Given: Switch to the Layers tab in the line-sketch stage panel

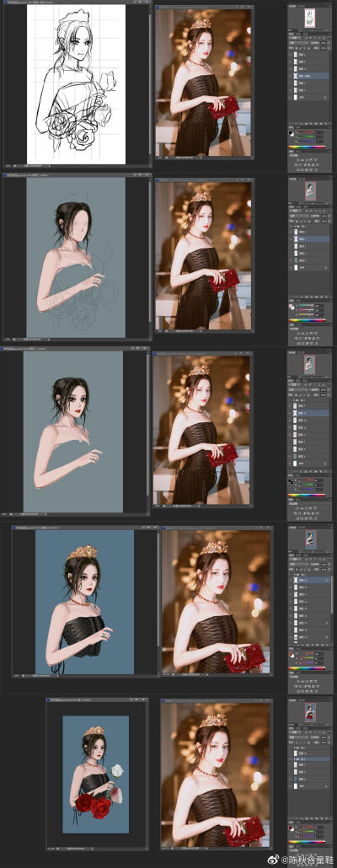Looking at the screenshot, I should [x=292, y=34].
